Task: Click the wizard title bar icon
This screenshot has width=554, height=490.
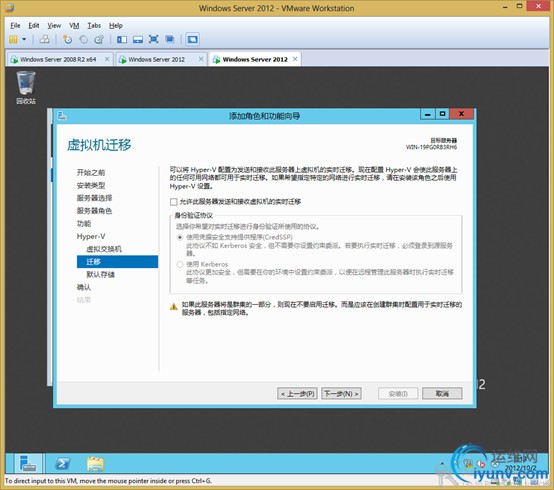Action: [62, 115]
